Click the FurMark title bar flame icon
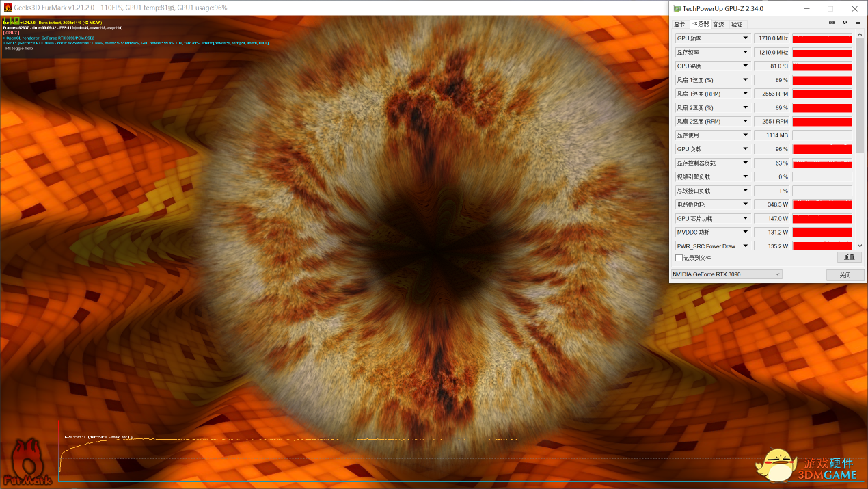The width and height of the screenshot is (868, 489). pos(8,8)
